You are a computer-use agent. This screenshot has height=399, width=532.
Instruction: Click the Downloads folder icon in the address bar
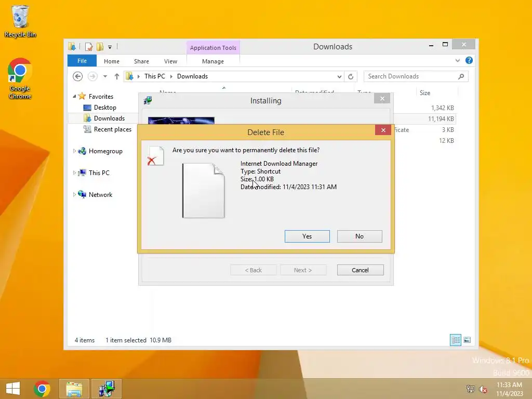point(129,76)
